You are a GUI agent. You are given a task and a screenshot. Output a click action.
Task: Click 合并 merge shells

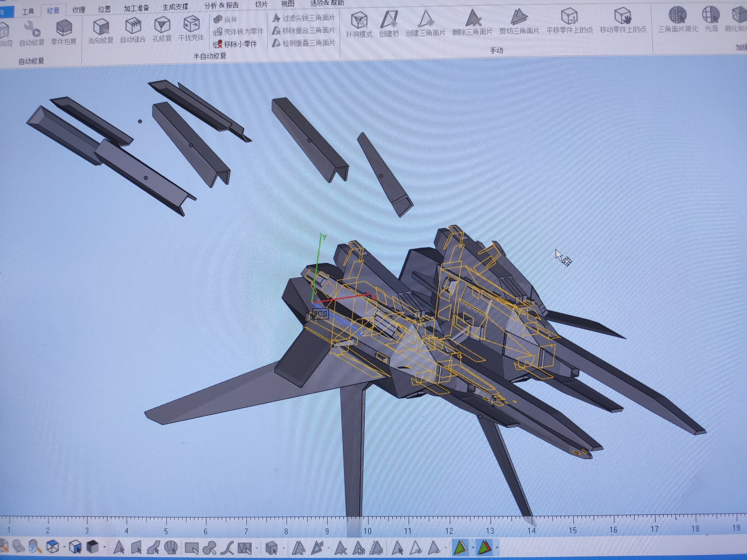(225, 19)
